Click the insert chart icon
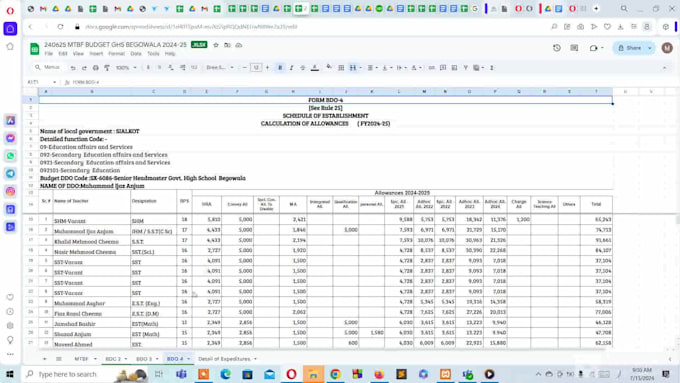 click(454, 68)
